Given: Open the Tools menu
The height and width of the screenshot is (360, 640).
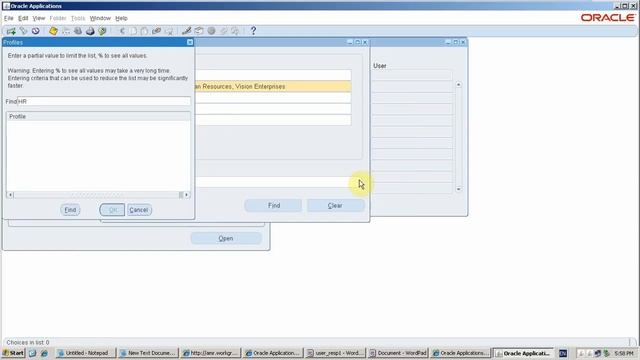Looking at the screenshot, I should point(78,18).
